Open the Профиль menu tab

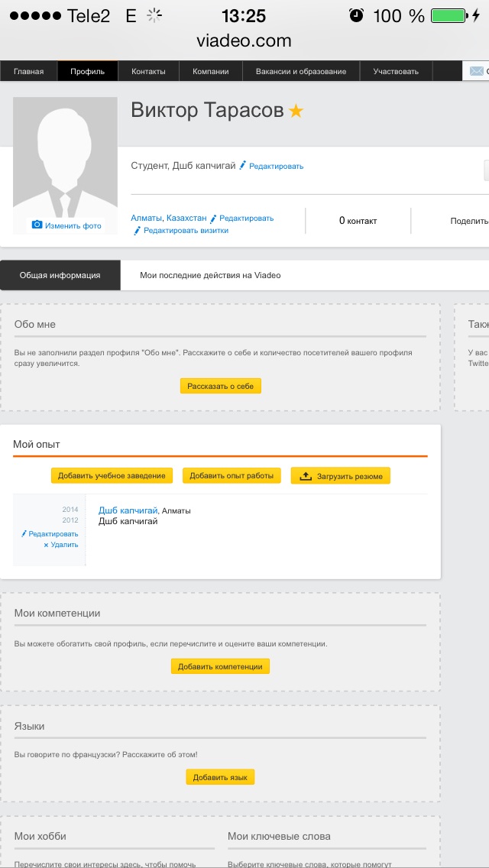click(x=88, y=72)
